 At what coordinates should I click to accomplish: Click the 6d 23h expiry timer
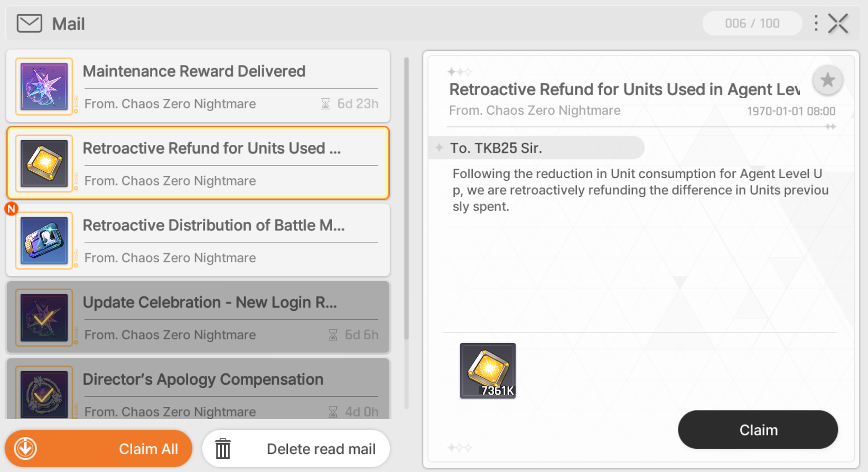pyautogui.click(x=350, y=104)
